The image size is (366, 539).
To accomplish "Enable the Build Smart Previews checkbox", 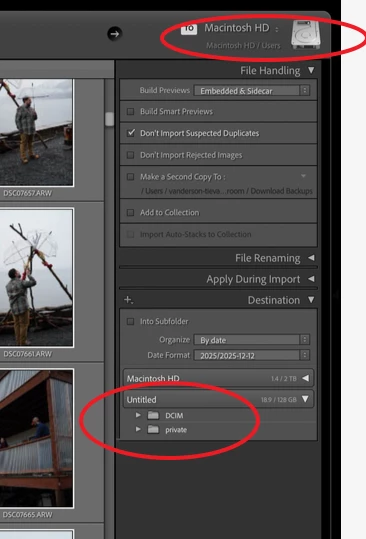I will 130,111.
